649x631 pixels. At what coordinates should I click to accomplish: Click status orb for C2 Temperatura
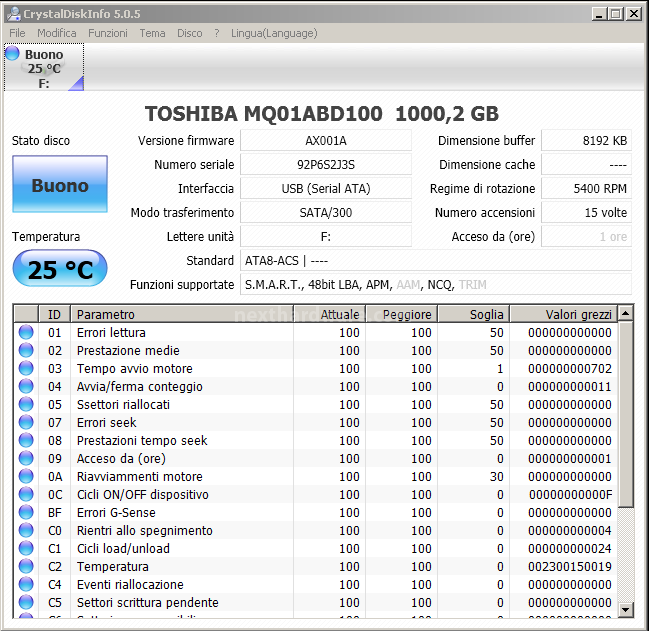tap(26, 566)
